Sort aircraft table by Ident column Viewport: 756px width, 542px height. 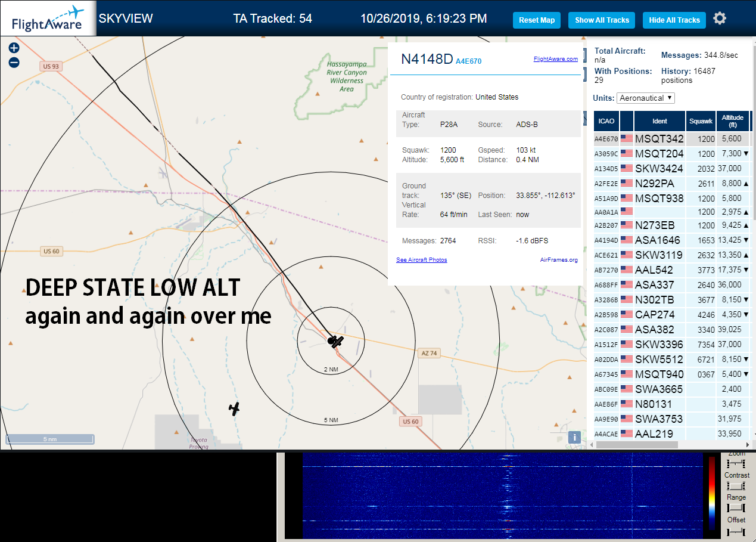click(x=659, y=121)
